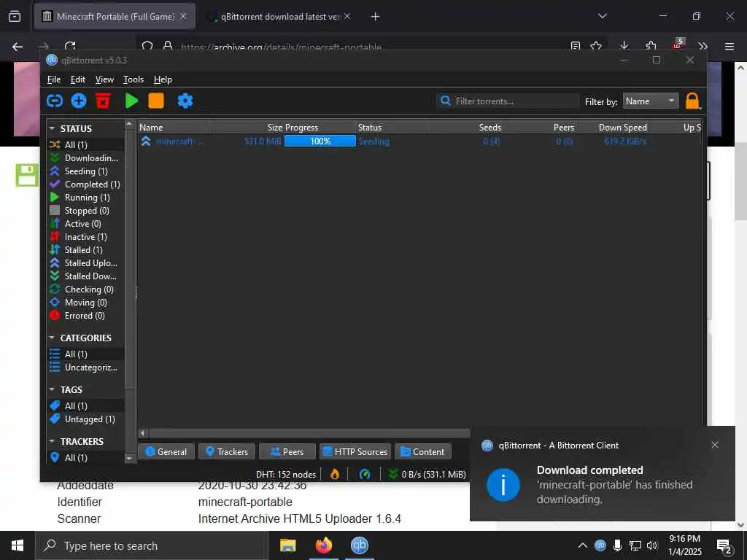Select All (1) under TRACKERS
This screenshot has height=560, width=747.
click(x=86, y=458)
